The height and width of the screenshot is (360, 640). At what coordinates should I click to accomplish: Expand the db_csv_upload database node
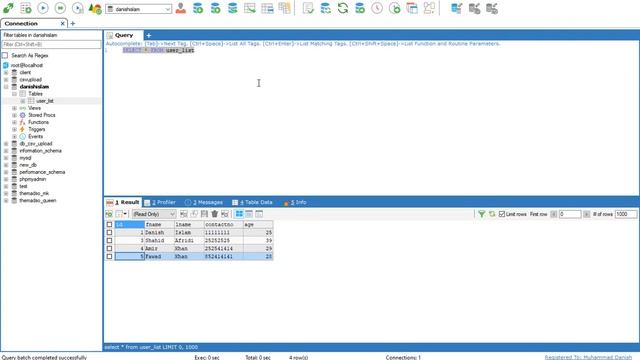click(6, 144)
